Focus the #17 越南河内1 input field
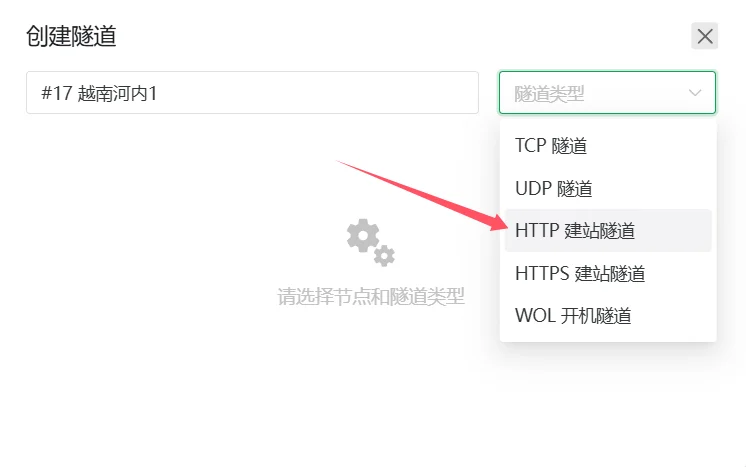The width and height of the screenshot is (746, 467). [x=252, y=93]
